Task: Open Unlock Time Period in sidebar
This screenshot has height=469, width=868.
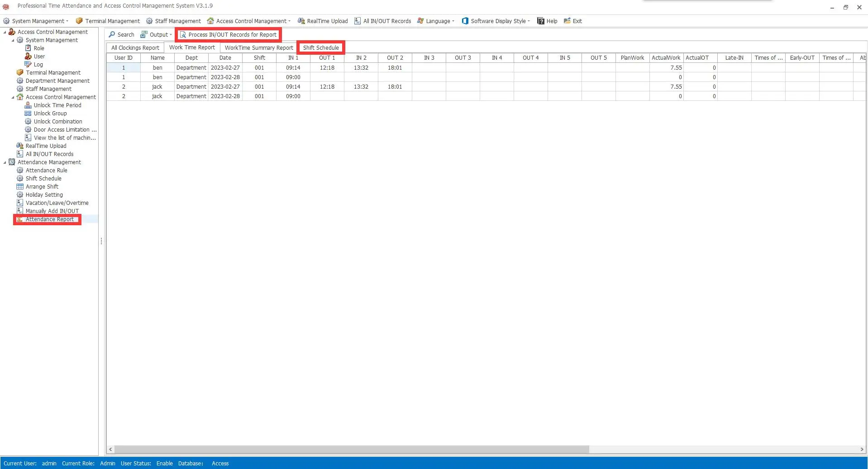Action: [57, 105]
